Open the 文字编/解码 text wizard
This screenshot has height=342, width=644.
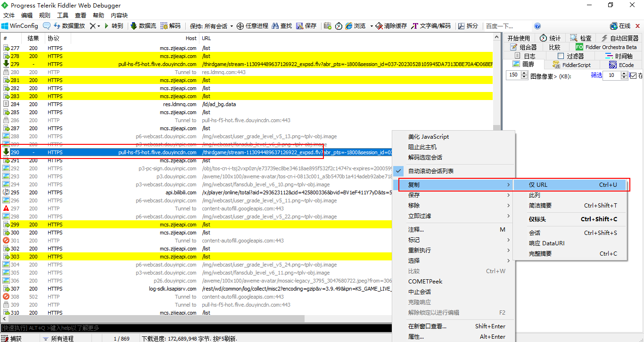pos(431,26)
